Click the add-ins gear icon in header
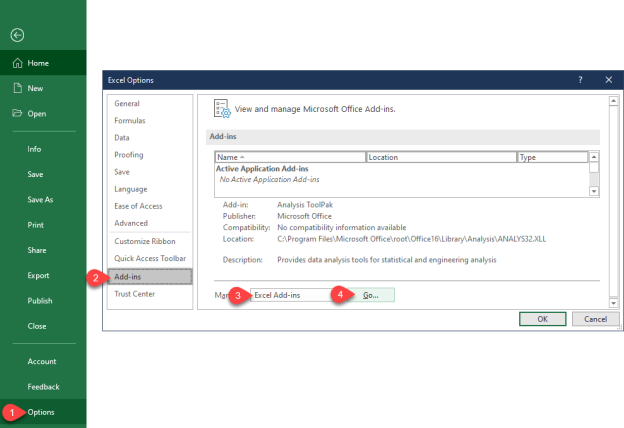The image size is (624, 428). pyautogui.click(x=223, y=108)
